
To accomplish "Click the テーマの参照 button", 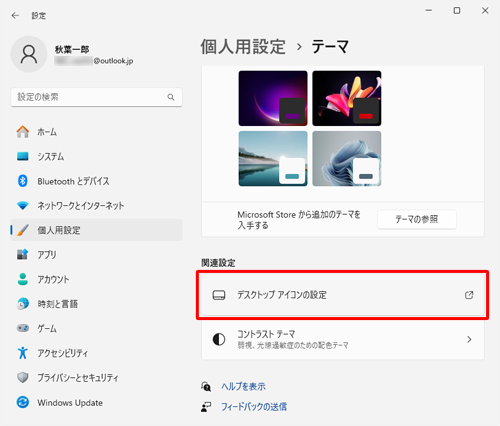I will [x=417, y=219].
